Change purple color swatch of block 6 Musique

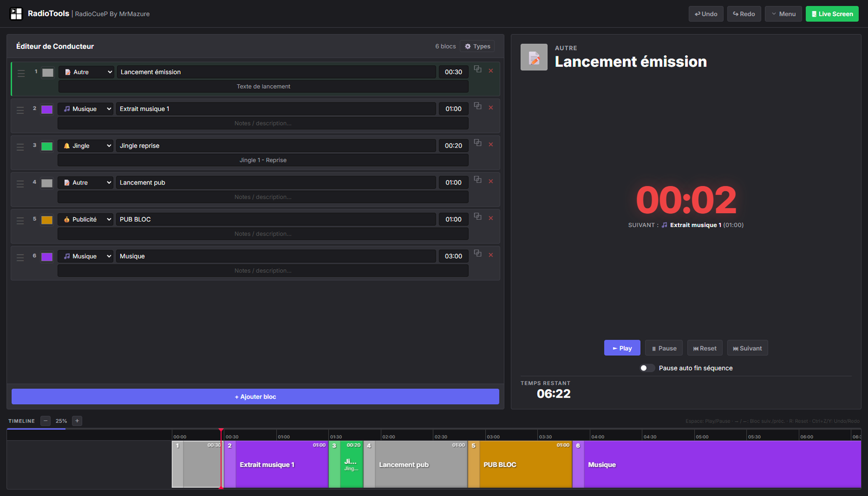click(x=47, y=256)
